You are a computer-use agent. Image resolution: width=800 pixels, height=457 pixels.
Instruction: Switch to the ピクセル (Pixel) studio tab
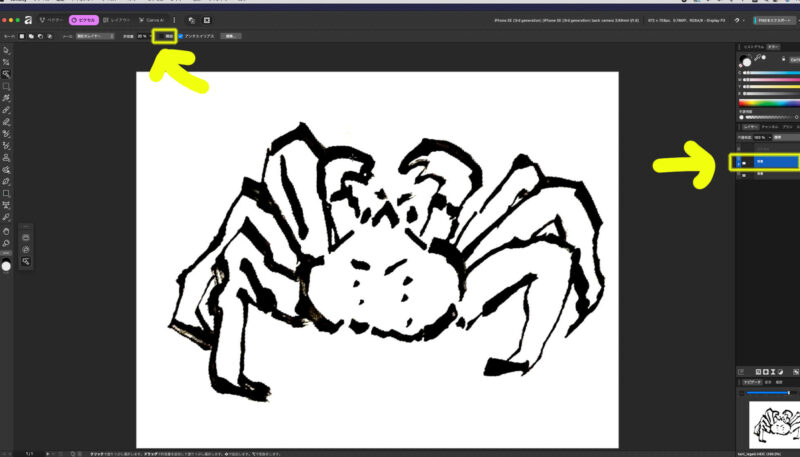pyautogui.click(x=84, y=20)
